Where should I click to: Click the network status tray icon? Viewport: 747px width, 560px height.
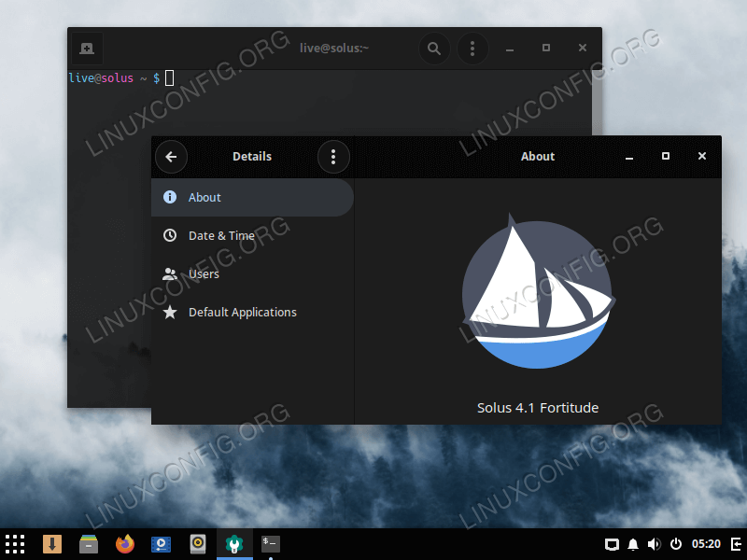click(x=613, y=544)
